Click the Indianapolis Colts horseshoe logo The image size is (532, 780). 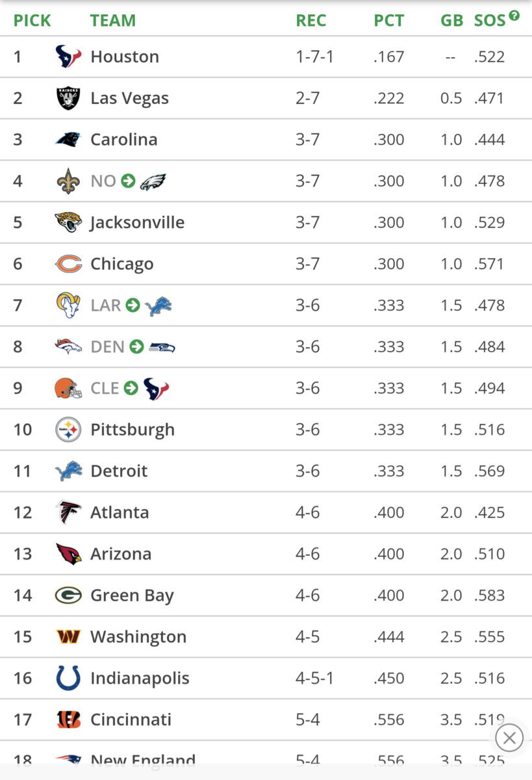tap(68, 678)
